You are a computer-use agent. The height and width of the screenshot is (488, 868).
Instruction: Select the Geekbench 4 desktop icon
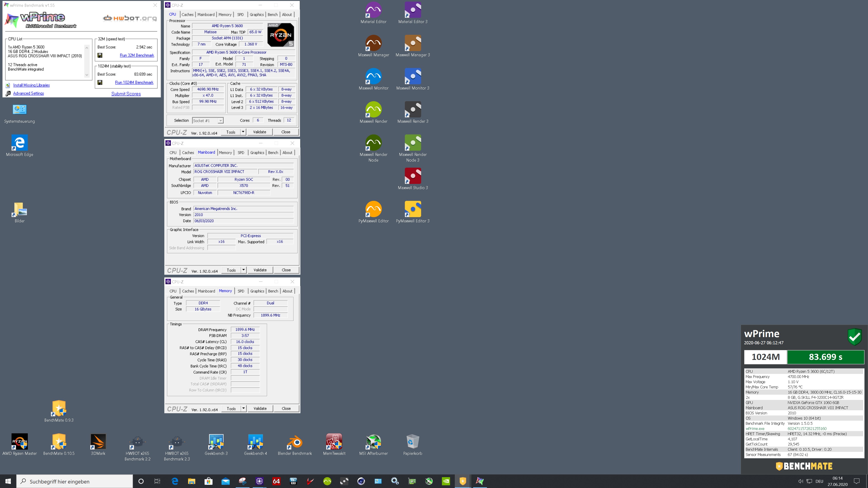255,444
